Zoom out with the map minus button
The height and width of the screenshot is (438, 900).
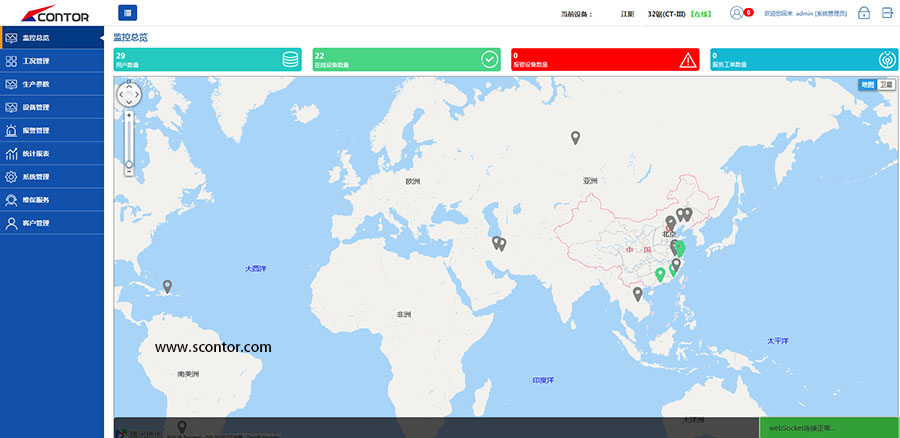129,172
